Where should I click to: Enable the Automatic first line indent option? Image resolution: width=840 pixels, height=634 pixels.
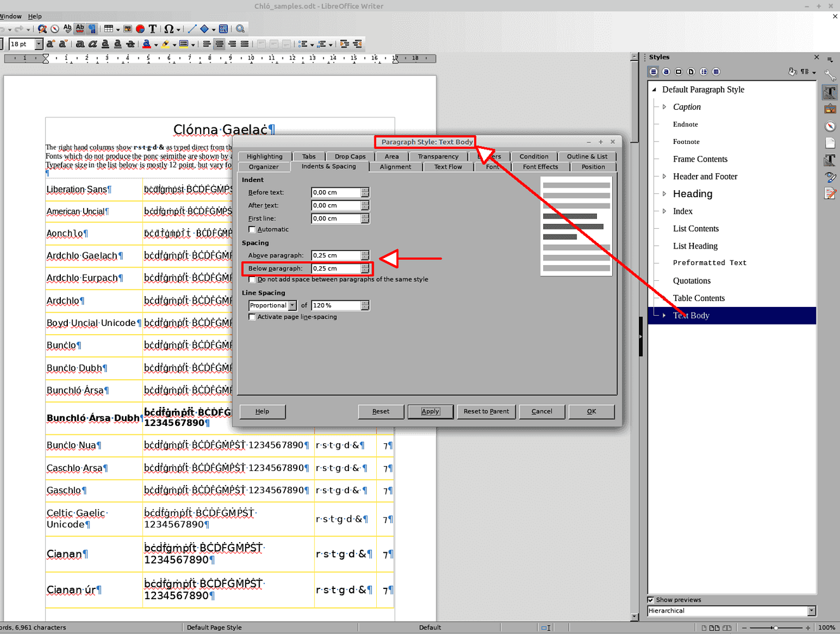tap(252, 229)
